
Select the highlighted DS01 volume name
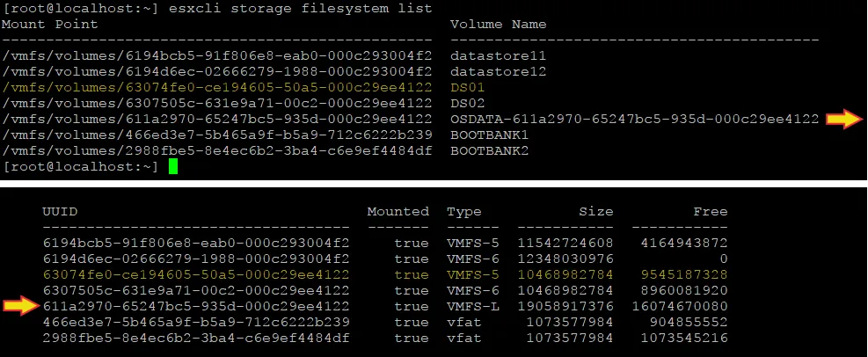[x=466, y=87]
